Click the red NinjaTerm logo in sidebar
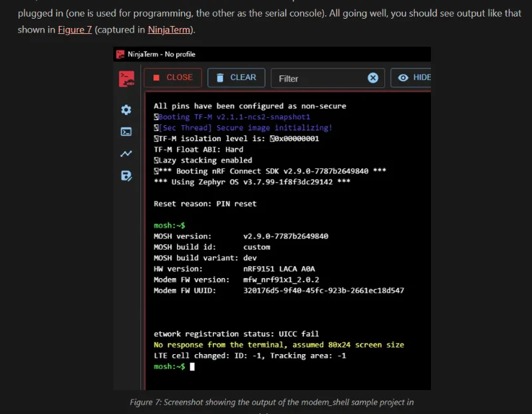532x414 pixels. coord(126,79)
